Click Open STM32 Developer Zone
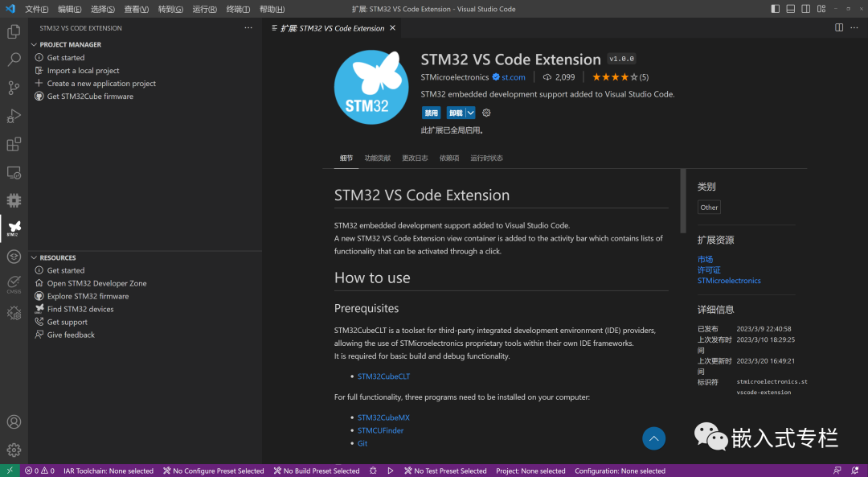 coord(97,283)
